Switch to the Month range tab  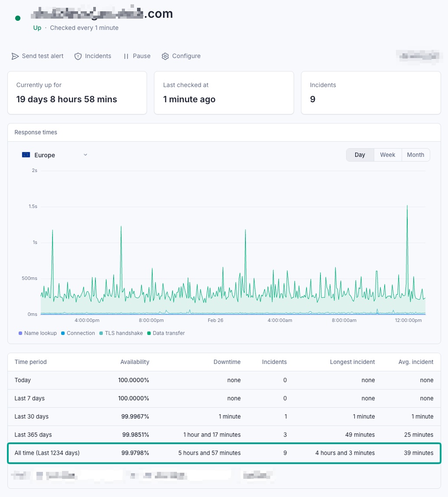coord(415,155)
